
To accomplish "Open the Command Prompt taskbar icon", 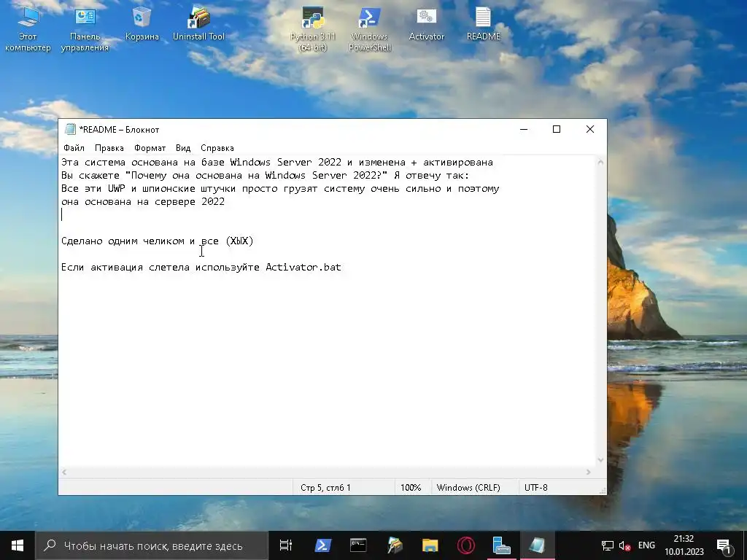I will tap(358, 545).
